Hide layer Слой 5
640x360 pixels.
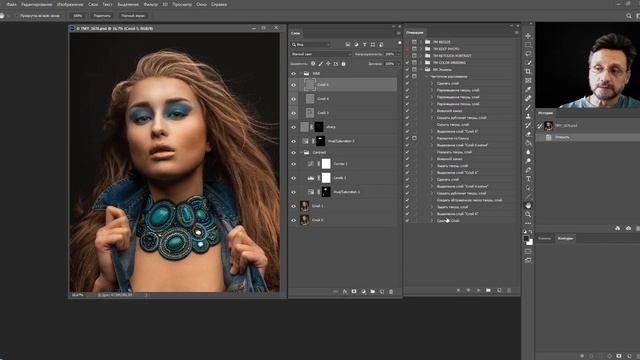(293, 85)
